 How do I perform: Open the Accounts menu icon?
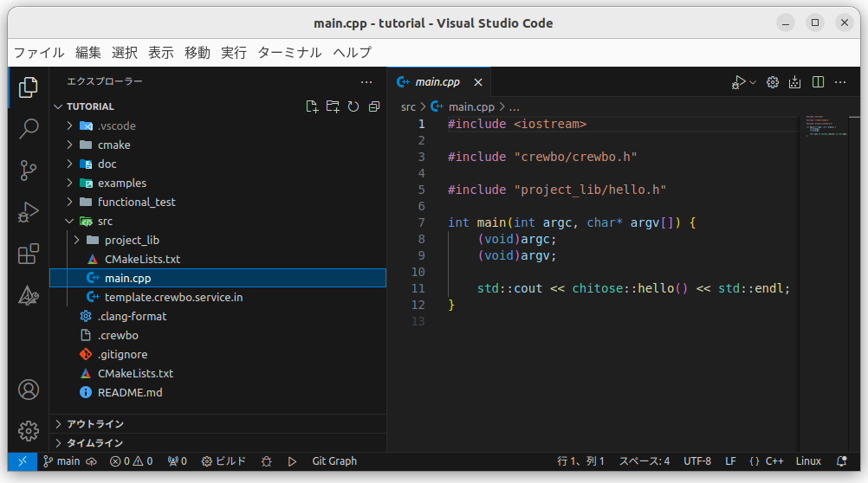[x=29, y=390]
